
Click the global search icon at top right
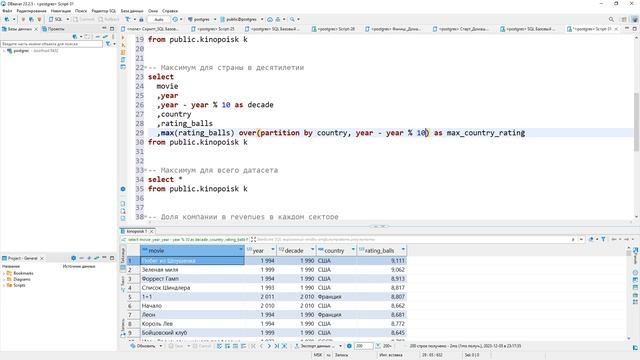click(x=611, y=19)
